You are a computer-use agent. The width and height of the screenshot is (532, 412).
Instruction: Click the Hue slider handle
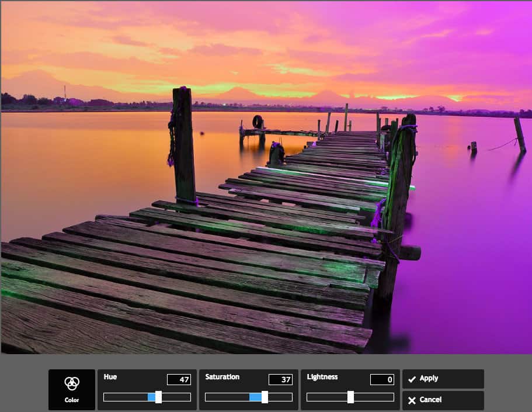coord(158,397)
